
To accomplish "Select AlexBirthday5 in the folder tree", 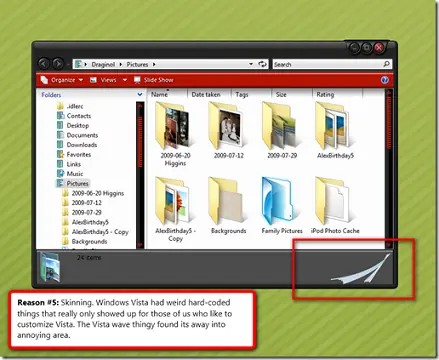I will click(86, 222).
